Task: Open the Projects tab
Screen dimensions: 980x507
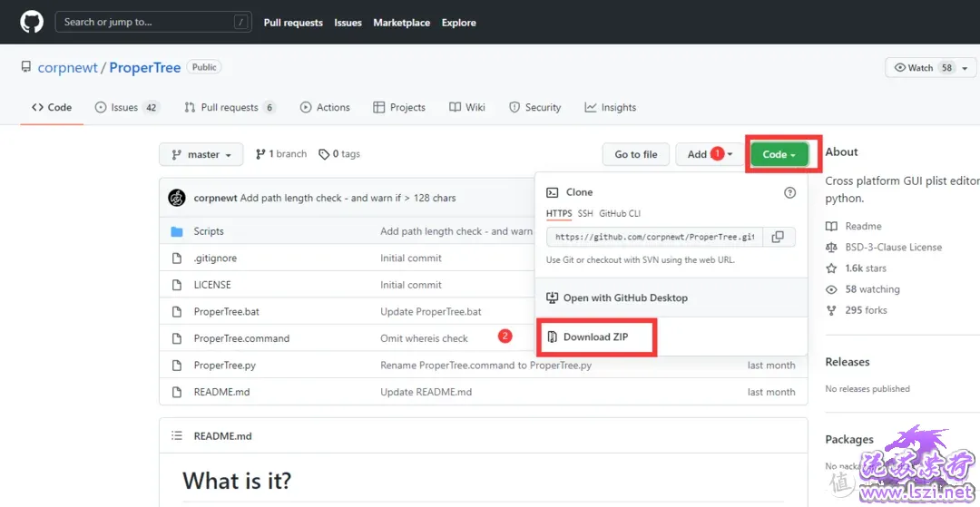Action: (x=399, y=107)
